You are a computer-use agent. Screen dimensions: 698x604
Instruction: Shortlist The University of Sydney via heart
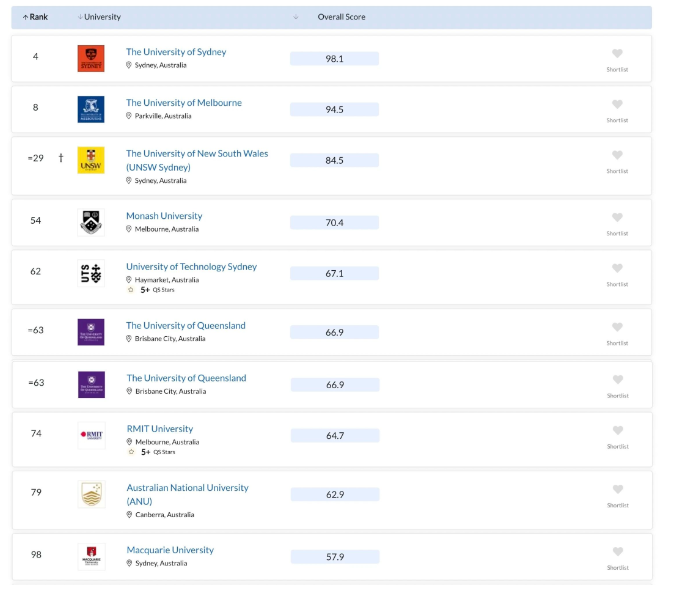click(617, 53)
